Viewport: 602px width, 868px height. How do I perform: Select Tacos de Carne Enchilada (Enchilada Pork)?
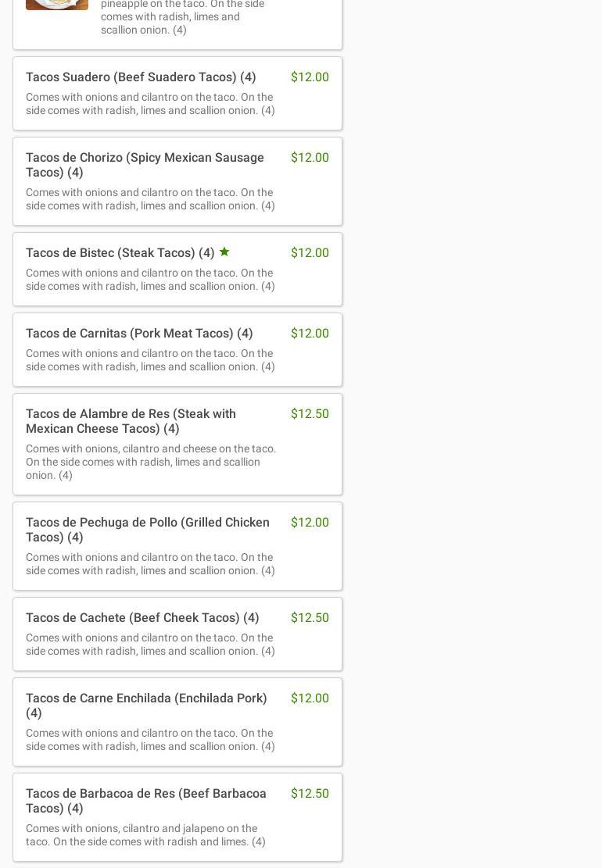[146, 705]
